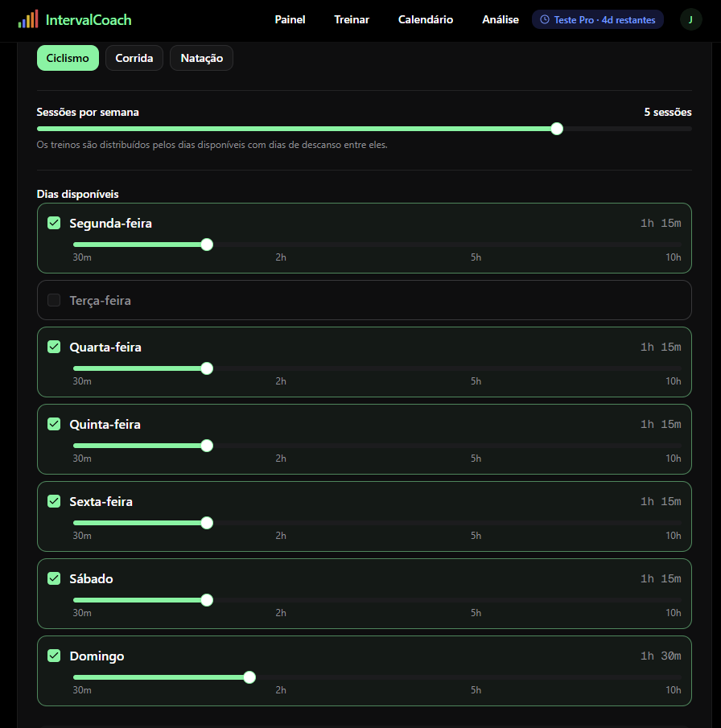Uncheck the Quarta-feira checkbox
Image resolution: width=721 pixels, height=728 pixels.
(54, 347)
